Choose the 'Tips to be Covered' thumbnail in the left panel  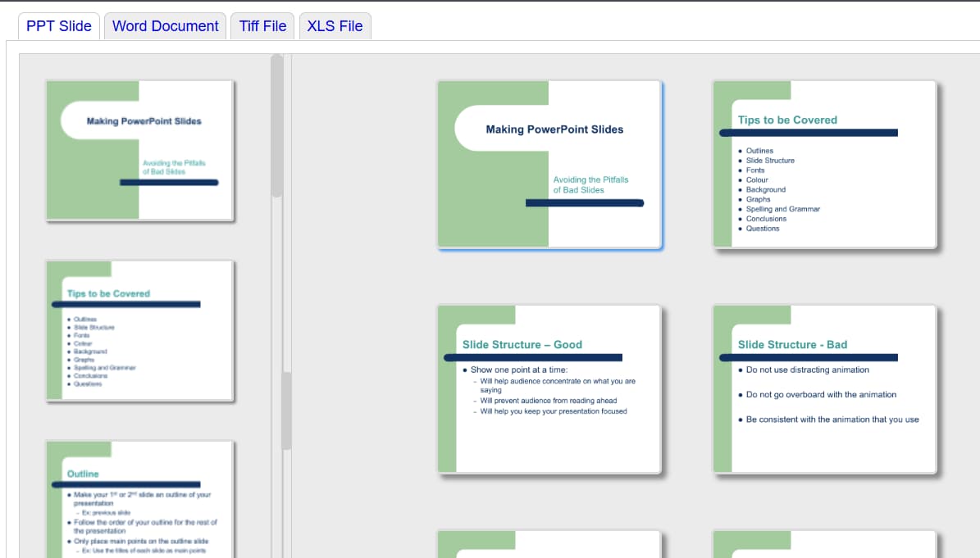coord(140,331)
